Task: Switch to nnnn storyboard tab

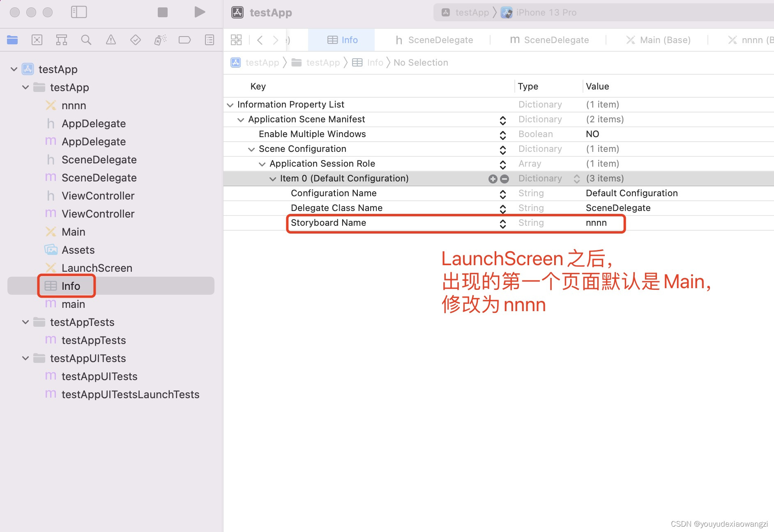Action: point(750,40)
